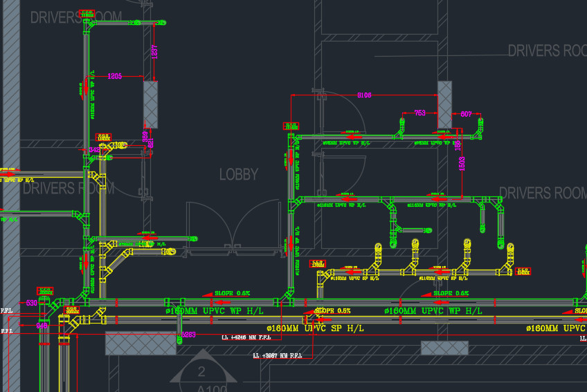Pick the 607 dimension value

pyautogui.click(x=466, y=114)
